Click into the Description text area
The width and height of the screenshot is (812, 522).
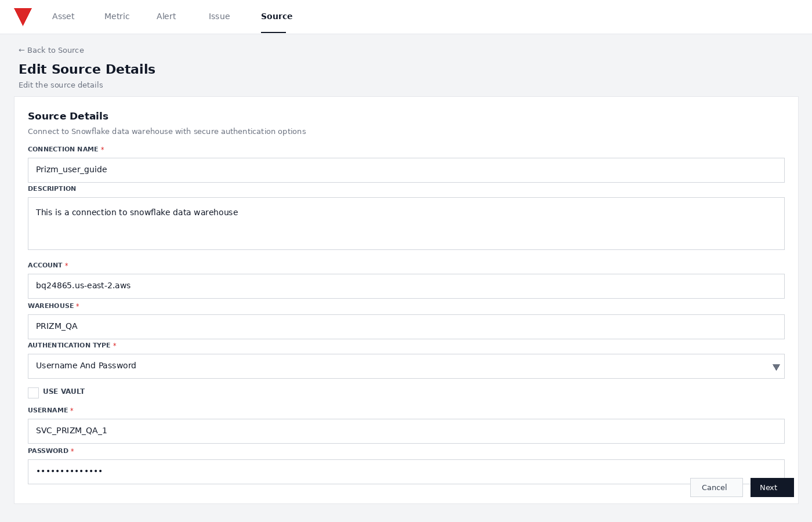406,223
